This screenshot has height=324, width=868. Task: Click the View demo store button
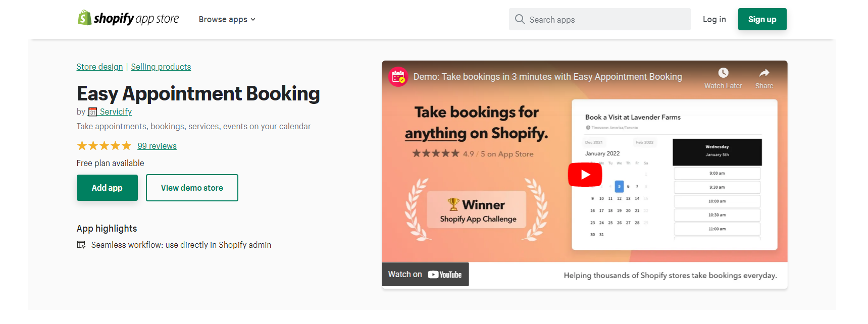[x=192, y=188]
